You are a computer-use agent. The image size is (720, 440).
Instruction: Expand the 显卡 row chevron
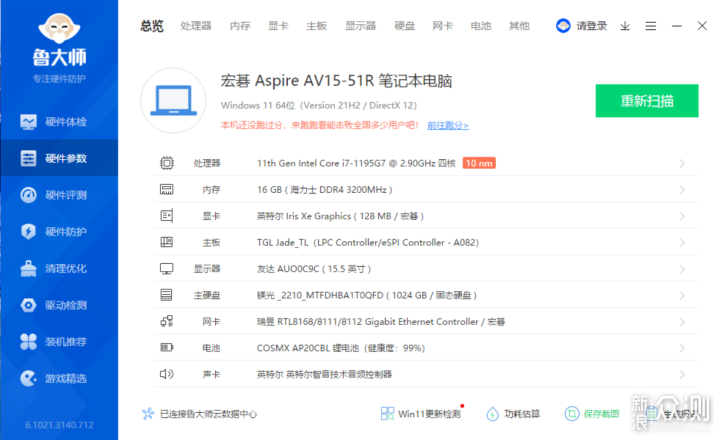coord(682,216)
